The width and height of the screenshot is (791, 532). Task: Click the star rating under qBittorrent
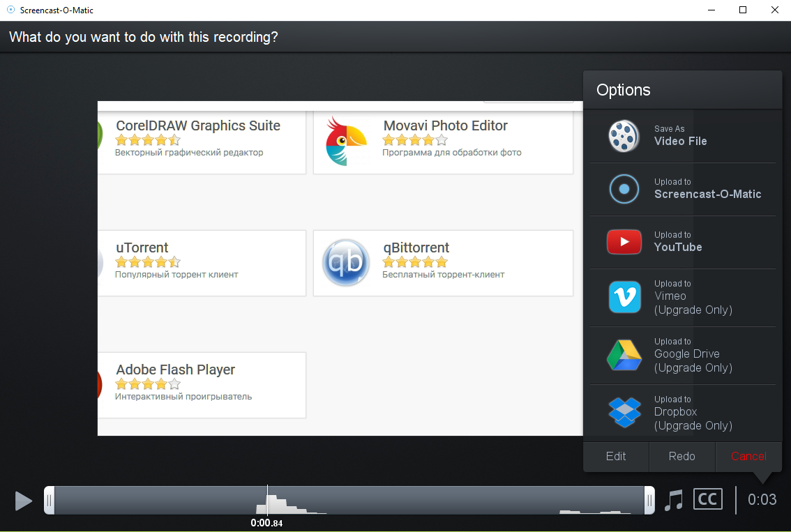[415, 261]
